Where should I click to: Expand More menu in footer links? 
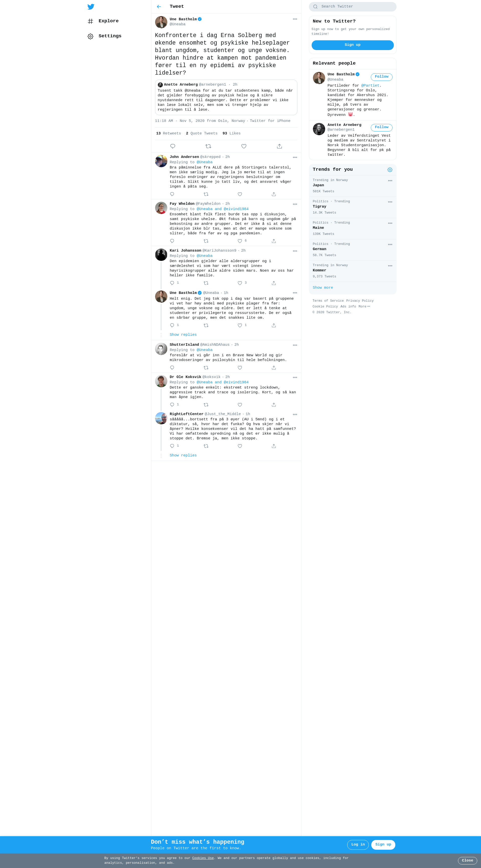coord(364,306)
